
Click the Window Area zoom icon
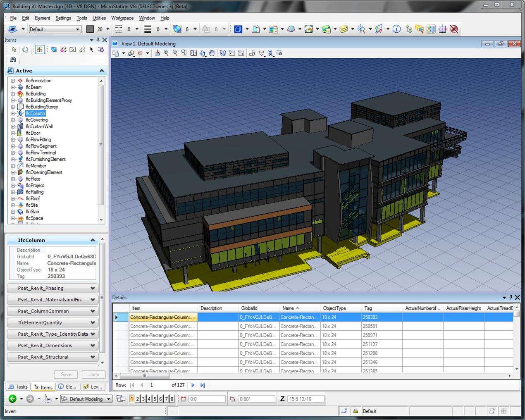(184, 53)
